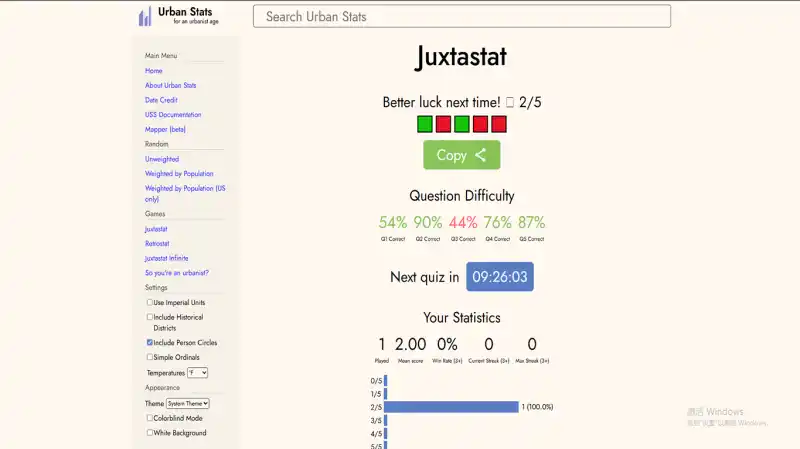Click the 90% Q2 Correct value
Screen dimensions: 800x449
pyautogui.click(x=428, y=222)
